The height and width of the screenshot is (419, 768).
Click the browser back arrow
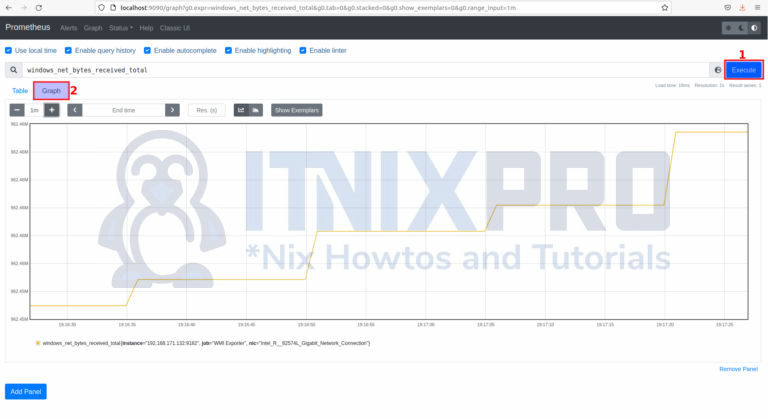pyautogui.click(x=8, y=8)
